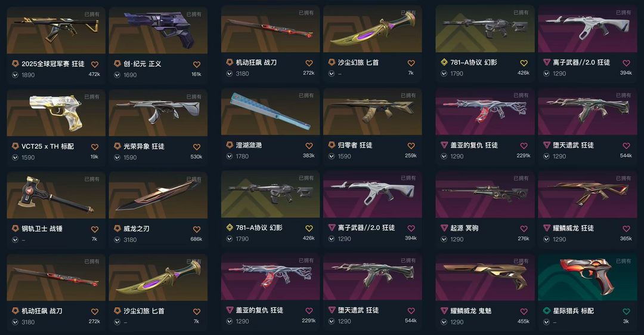Click the pink heart on 起源 冥驹

point(524,229)
